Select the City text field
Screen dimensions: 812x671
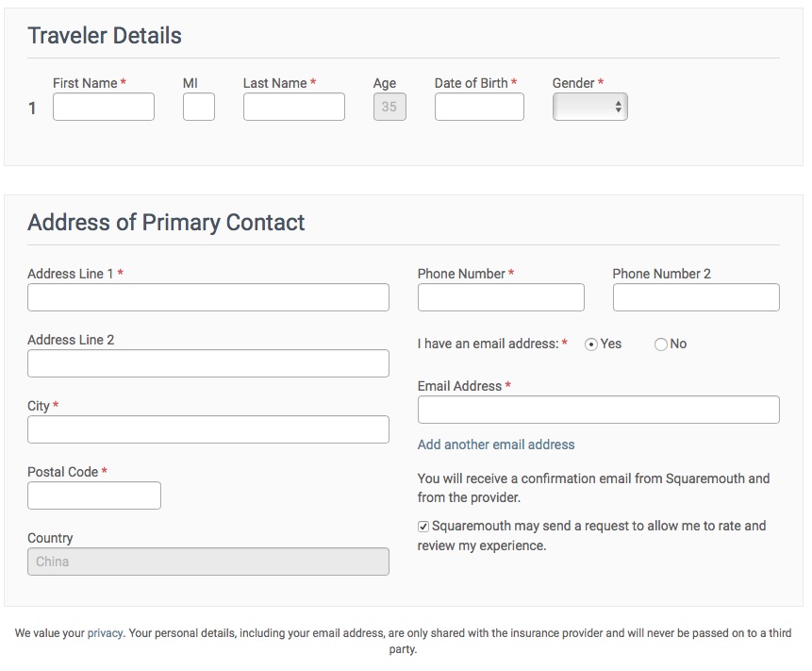click(x=208, y=429)
